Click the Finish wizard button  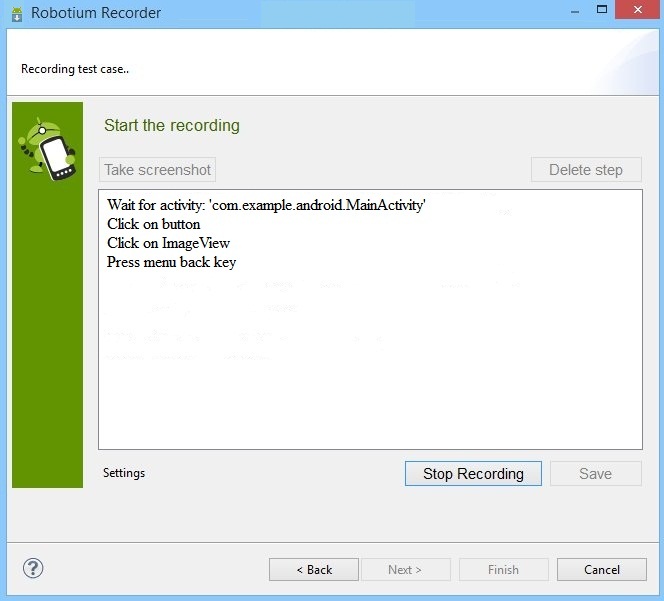click(x=504, y=570)
